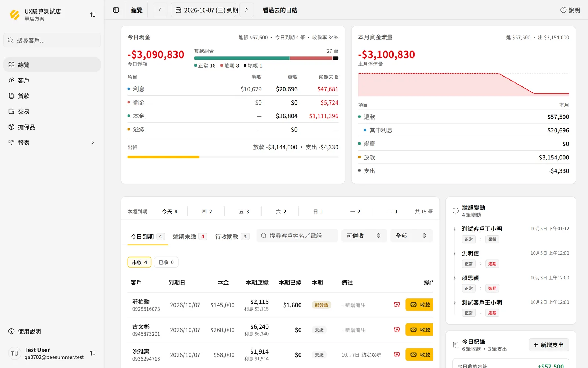This screenshot has width=588, height=368.
Task: Click 新增支出 button in 今日紀錄
Action: [549, 345]
